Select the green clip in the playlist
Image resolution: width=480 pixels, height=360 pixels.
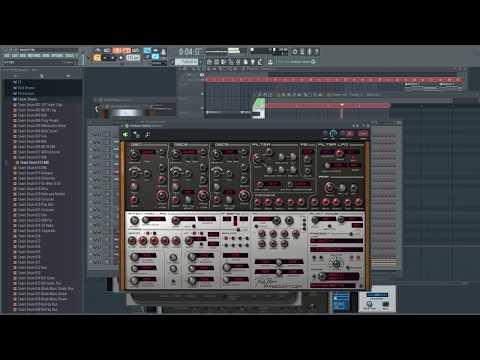point(260,104)
